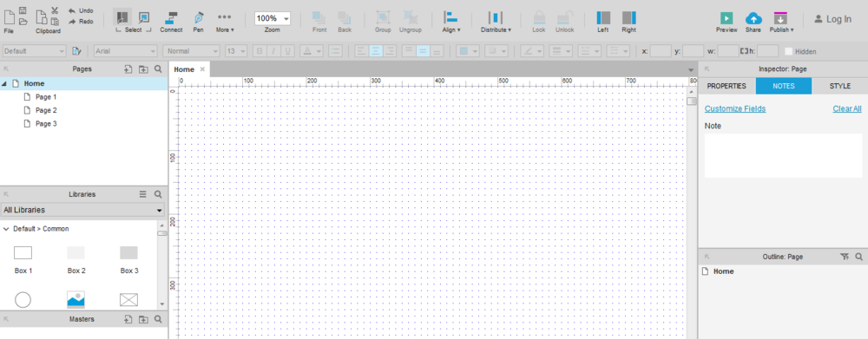
Task: Click the Undo arrow
Action: 72,10
